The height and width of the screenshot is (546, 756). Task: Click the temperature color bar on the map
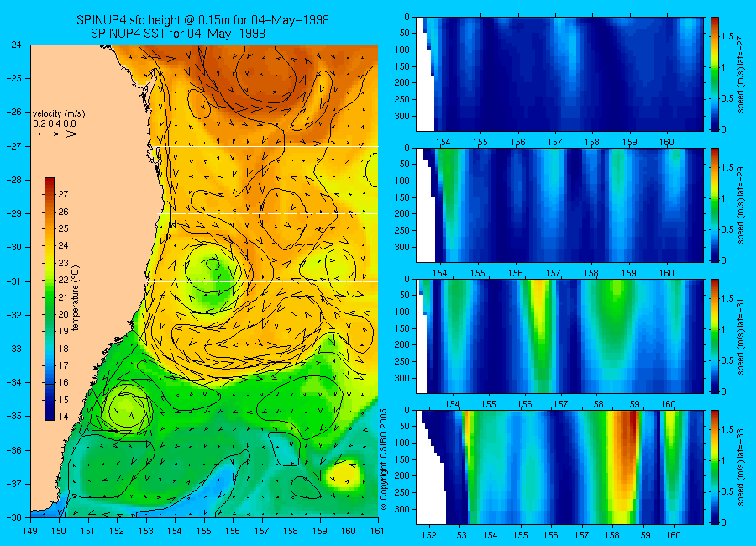(50, 299)
